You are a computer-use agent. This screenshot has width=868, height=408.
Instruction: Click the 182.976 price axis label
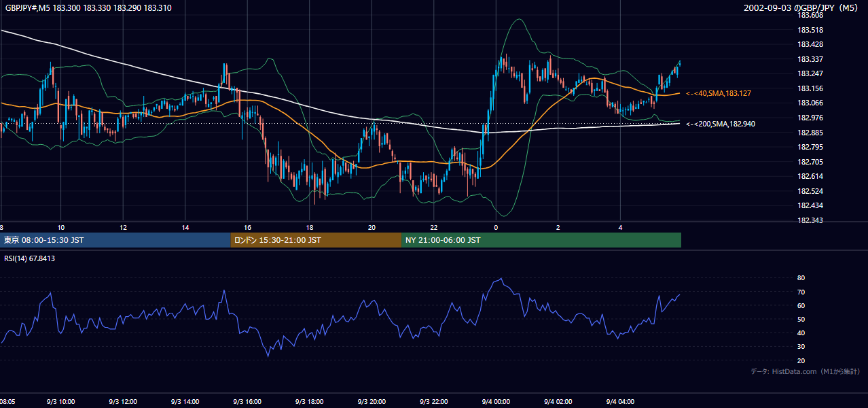coord(810,118)
